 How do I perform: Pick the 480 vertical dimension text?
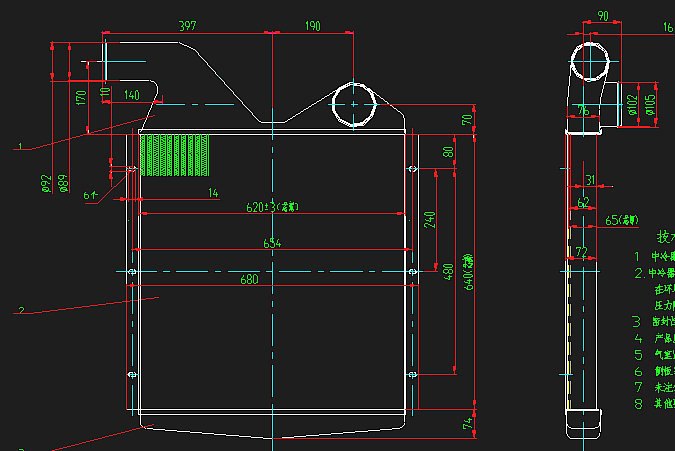tap(449, 270)
